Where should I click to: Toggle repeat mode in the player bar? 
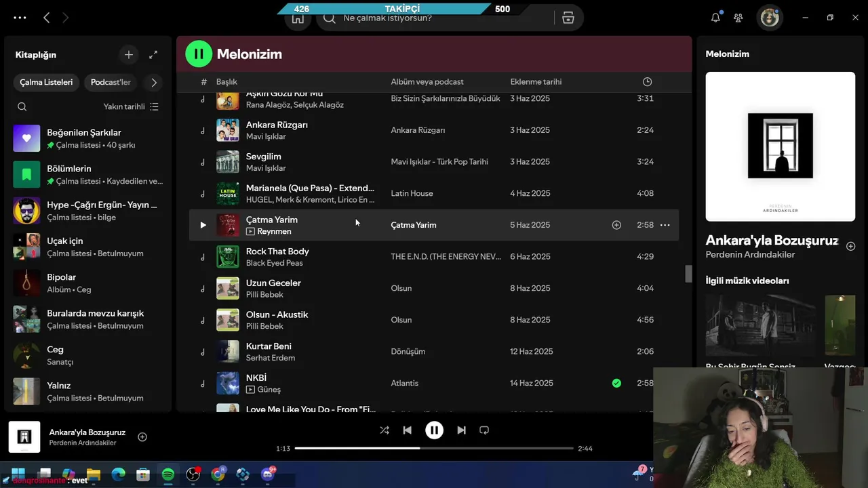[x=484, y=430]
